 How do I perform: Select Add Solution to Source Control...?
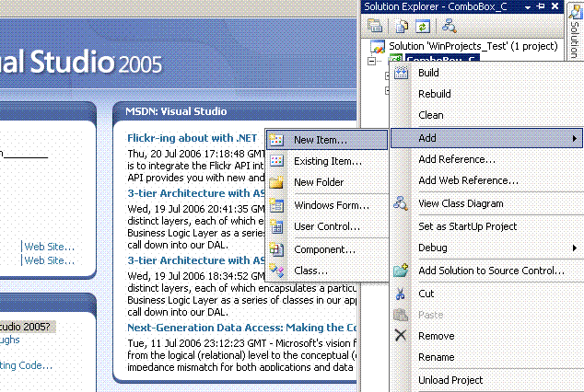click(x=486, y=271)
